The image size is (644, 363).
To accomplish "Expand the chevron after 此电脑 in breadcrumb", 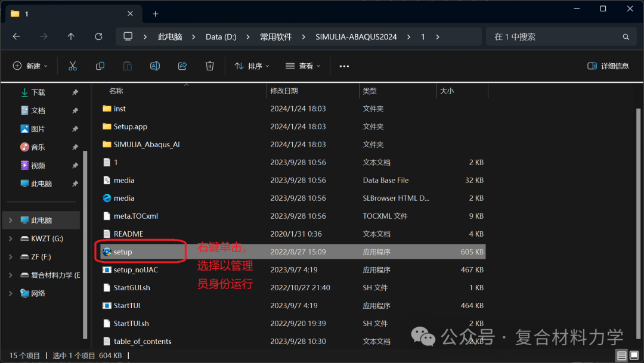I will coord(193,37).
